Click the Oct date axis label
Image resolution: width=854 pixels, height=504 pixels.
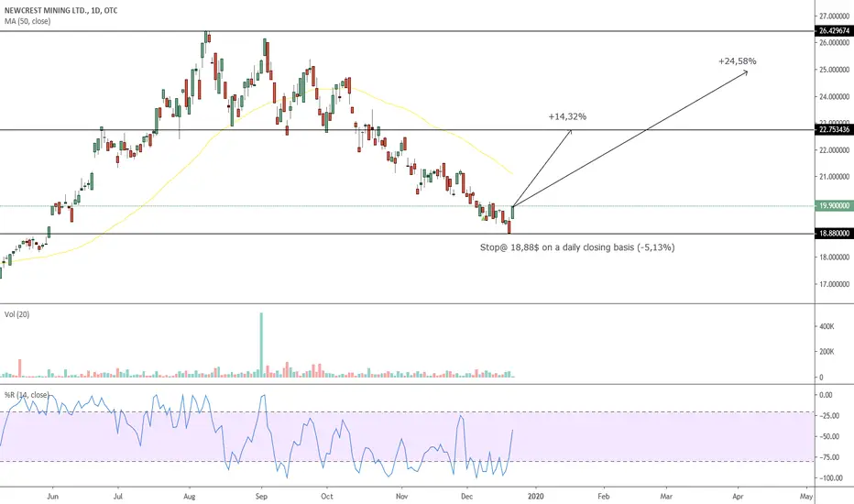[327, 497]
